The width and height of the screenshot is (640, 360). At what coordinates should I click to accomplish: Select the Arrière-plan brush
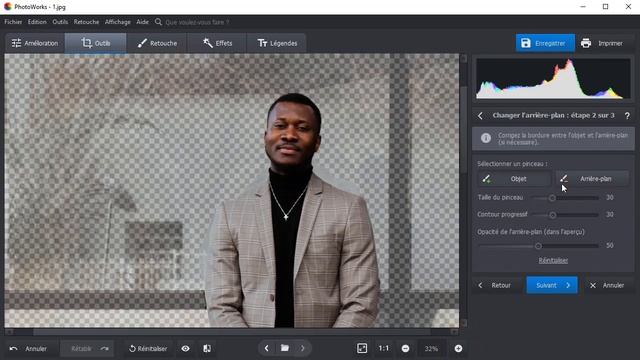592,179
